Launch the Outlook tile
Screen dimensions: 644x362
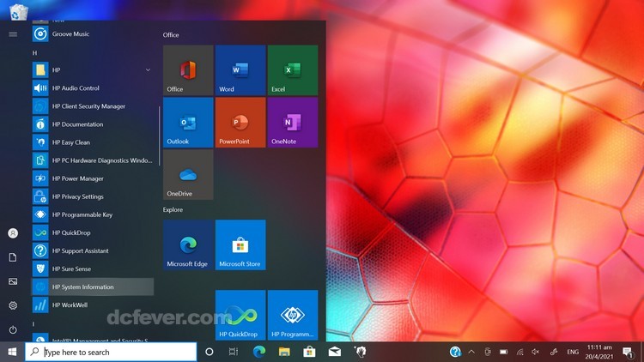coord(188,123)
